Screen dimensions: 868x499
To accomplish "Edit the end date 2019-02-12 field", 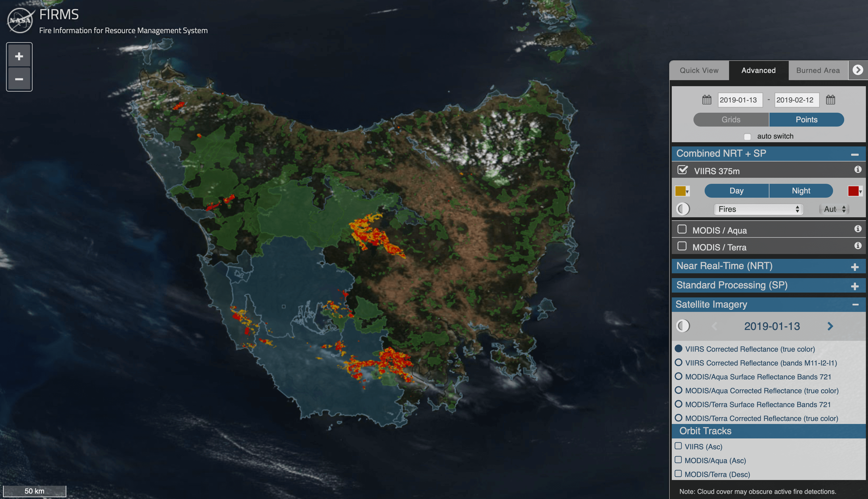I will [797, 100].
